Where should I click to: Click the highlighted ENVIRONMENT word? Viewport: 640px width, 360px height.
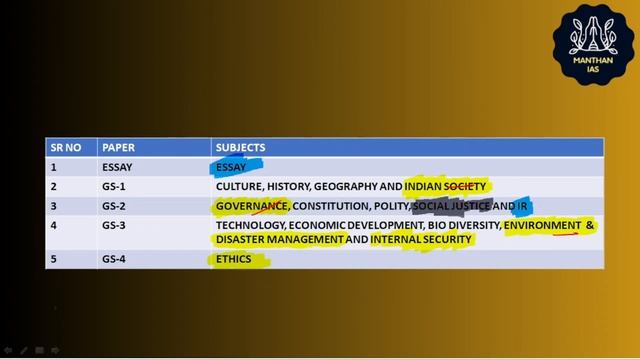pyautogui.click(x=542, y=225)
